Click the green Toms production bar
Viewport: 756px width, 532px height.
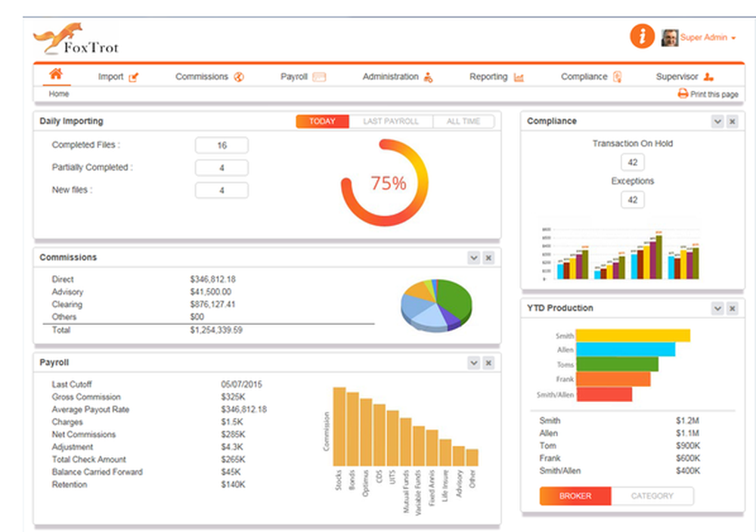617,363
